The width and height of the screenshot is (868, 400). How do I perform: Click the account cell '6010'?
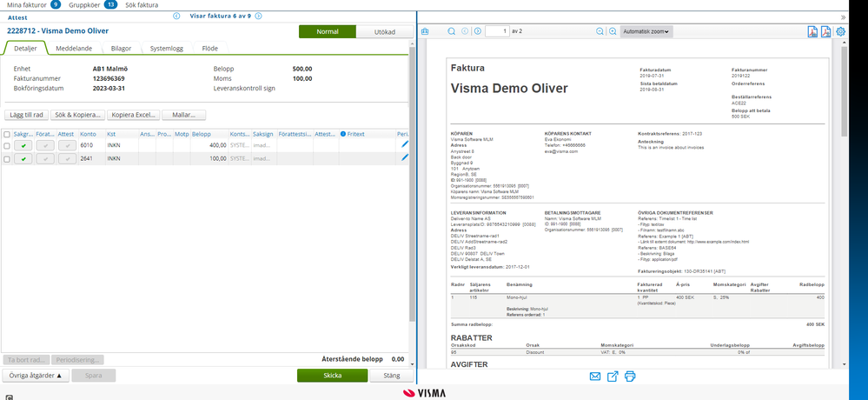pos(92,145)
